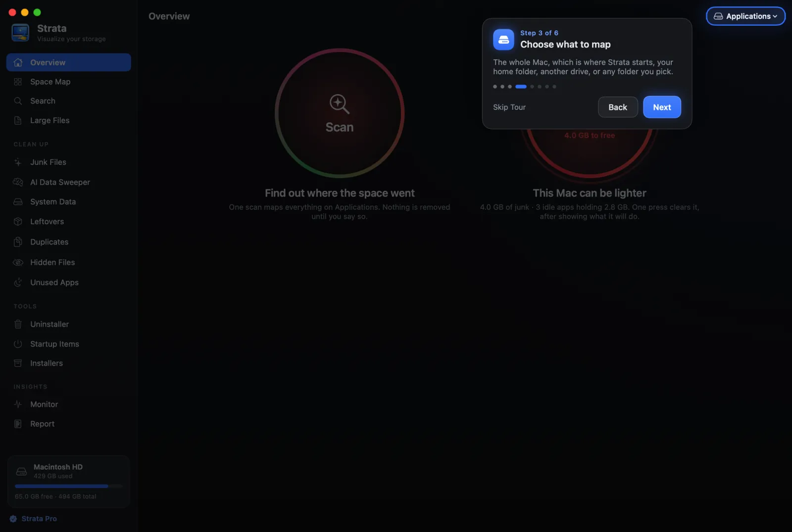Click the Report document icon
Image resolution: width=792 pixels, height=532 pixels.
pyautogui.click(x=18, y=424)
